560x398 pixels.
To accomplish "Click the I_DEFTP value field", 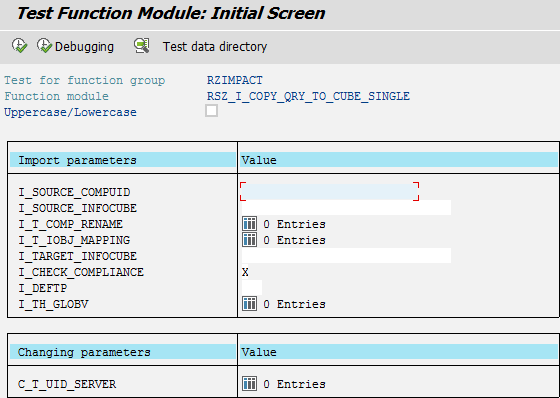I will [x=252, y=288].
